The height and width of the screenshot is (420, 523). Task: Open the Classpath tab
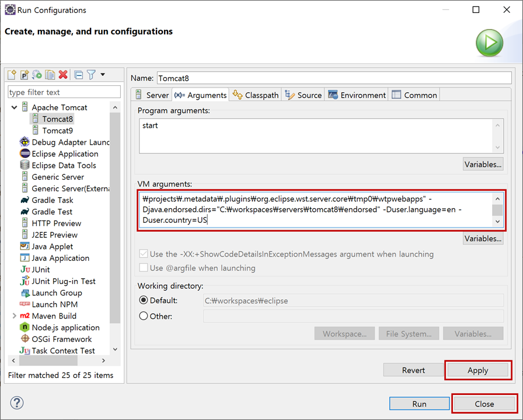coord(256,95)
